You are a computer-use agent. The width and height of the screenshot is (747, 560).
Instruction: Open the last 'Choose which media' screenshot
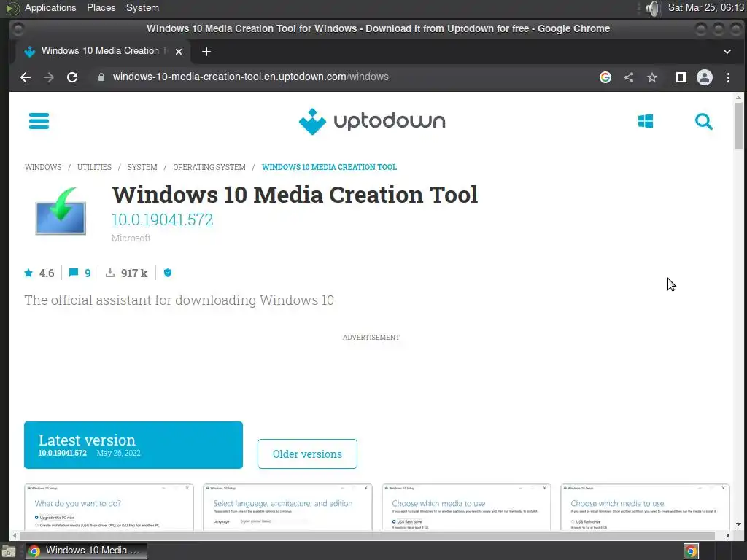tap(645, 507)
